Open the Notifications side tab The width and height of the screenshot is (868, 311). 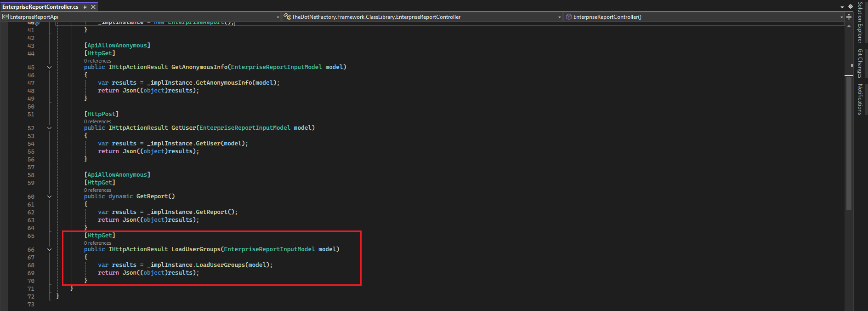point(860,99)
